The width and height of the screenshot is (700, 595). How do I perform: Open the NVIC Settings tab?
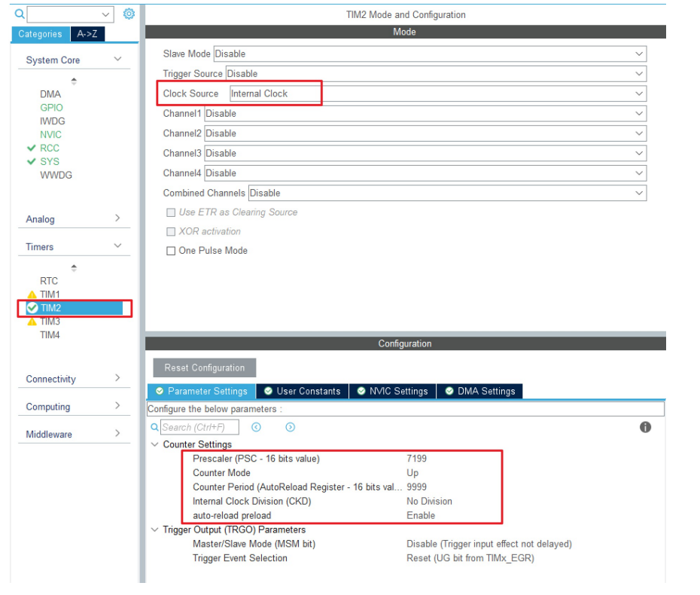click(392, 392)
